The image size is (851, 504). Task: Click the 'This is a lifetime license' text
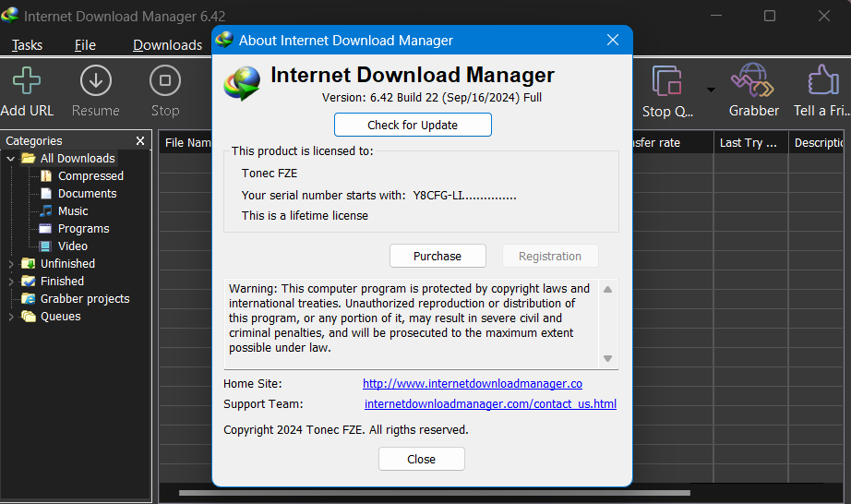click(305, 215)
